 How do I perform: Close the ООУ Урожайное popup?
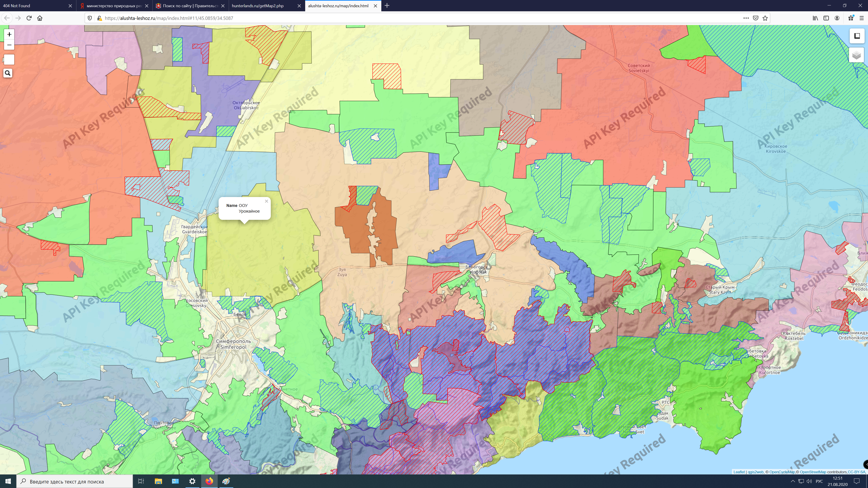pos(266,201)
